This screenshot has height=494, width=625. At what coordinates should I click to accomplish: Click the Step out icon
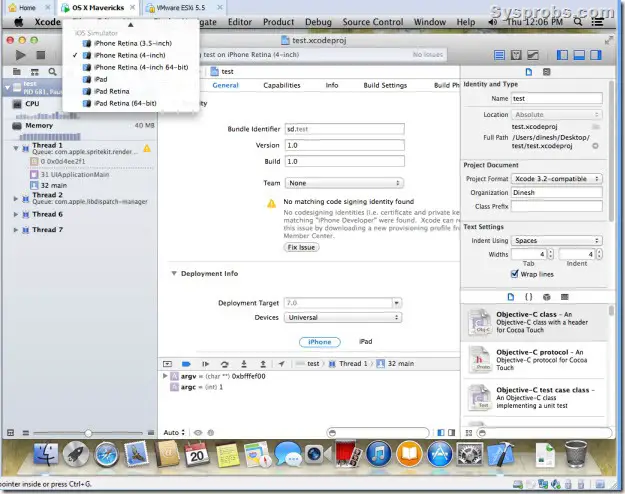[263, 364]
